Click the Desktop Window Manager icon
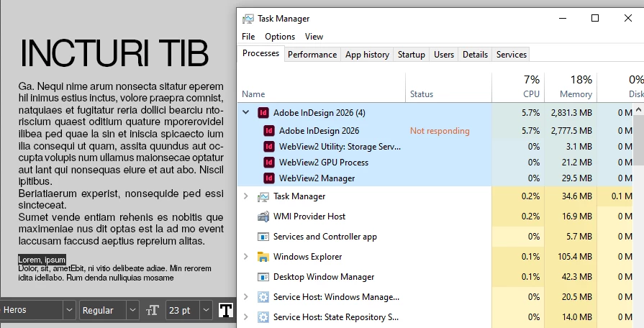This screenshot has height=328, width=644. coord(263,277)
